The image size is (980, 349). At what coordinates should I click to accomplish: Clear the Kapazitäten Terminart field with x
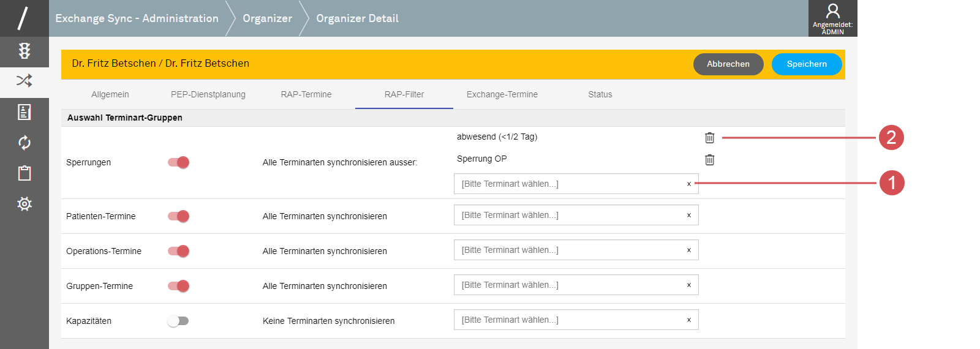(689, 320)
